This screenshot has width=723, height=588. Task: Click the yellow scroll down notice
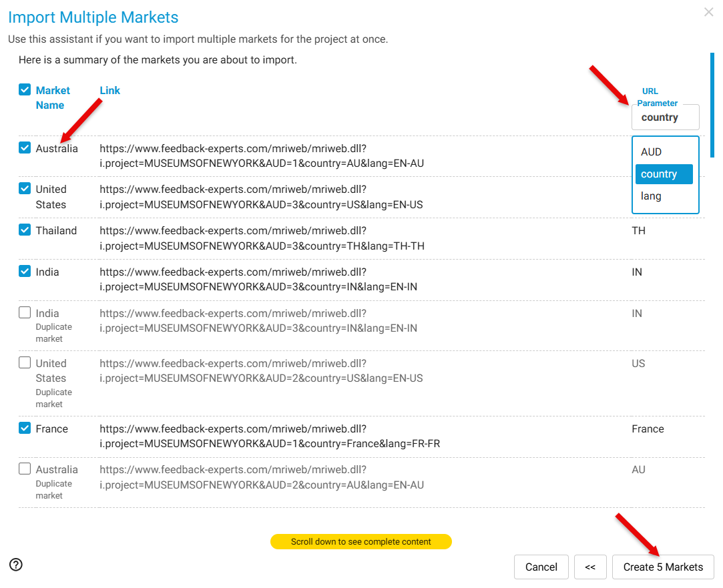pyautogui.click(x=360, y=541)
